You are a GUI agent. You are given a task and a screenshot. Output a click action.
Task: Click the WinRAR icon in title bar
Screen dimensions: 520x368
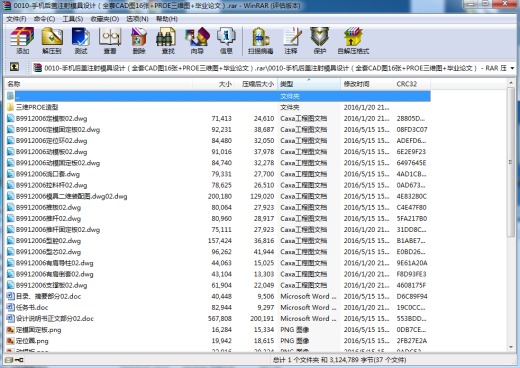7,6
